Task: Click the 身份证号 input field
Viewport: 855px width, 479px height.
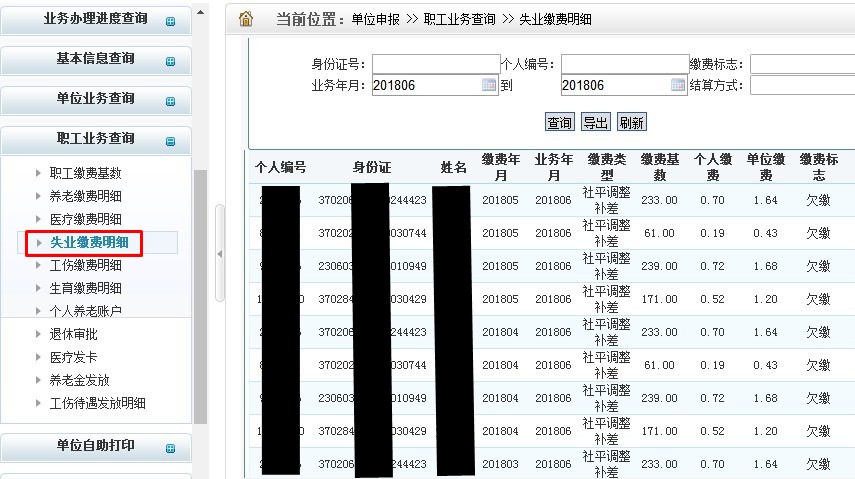Action: coord(435,64)
